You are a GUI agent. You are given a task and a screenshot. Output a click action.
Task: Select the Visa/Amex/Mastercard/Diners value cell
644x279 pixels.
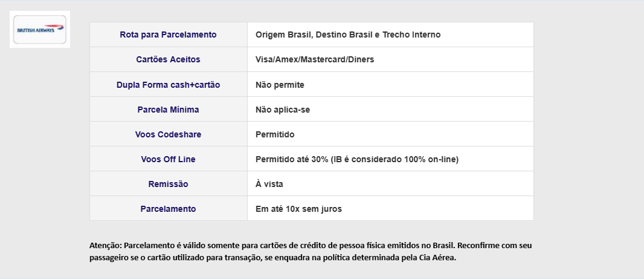390,59
